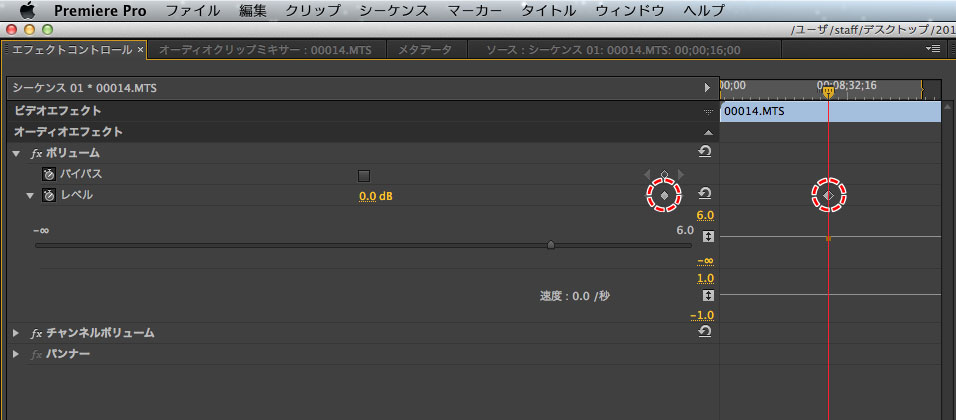Screen dimensions: 956x420
Task: Click the yellow minimize window button
Action: point(29,29)
